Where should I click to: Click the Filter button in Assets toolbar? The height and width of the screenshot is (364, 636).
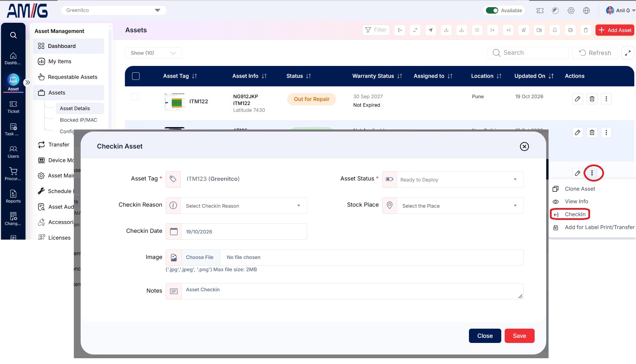click(x=376, y=30)
